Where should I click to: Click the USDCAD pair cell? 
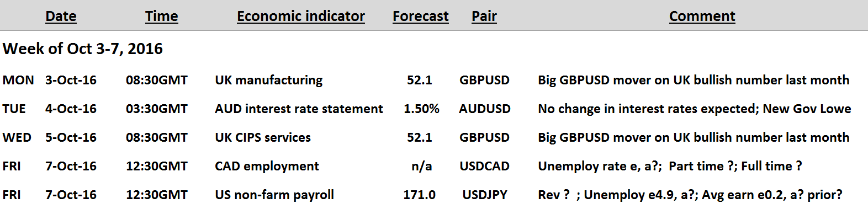click(485, 166)
